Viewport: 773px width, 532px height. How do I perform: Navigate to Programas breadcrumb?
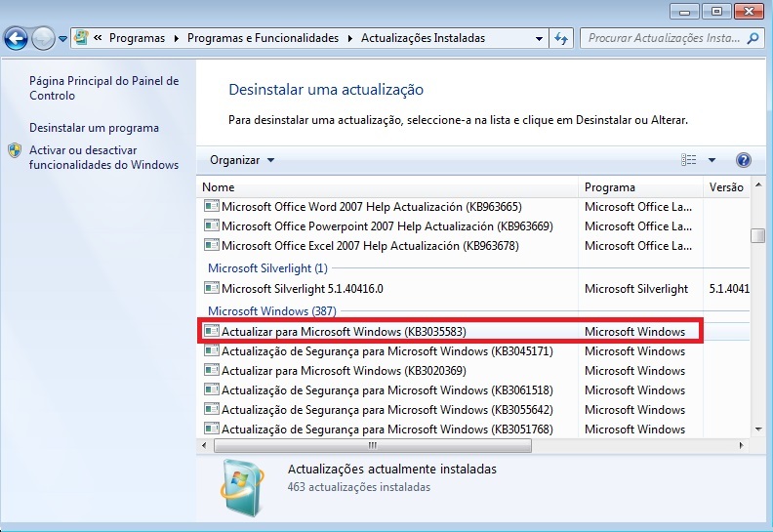pos(137,38)
